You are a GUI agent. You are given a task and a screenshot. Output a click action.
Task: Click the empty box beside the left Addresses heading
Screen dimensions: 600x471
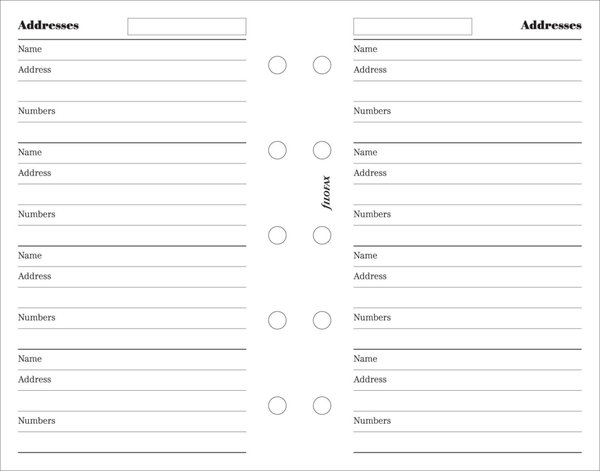(x=187, y=26)
